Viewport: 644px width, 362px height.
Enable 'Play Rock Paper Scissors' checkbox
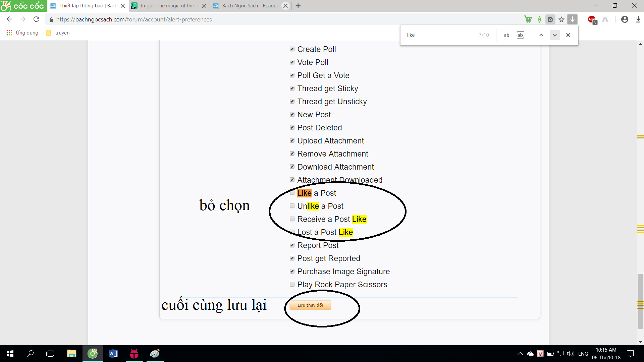(292, 285)
